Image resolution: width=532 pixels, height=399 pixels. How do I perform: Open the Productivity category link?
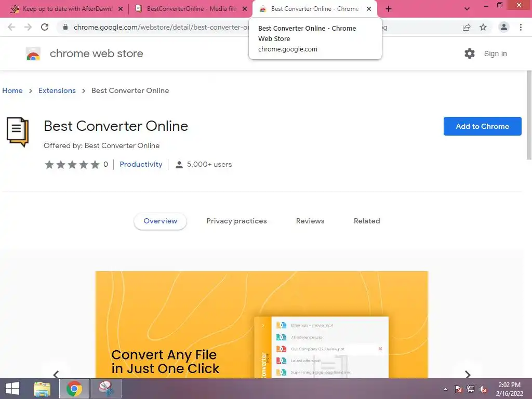click(141, 164)
